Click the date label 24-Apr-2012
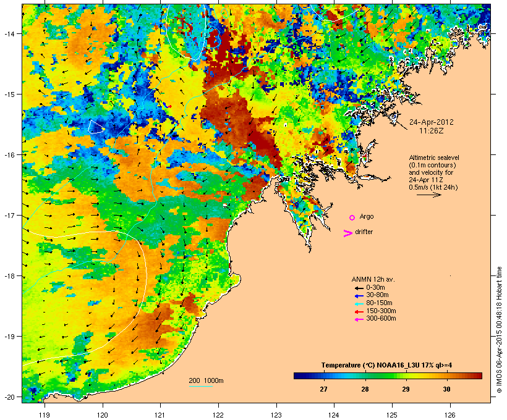Image resolution: width=507 pixels, height=420 pixels. point(432,122)
